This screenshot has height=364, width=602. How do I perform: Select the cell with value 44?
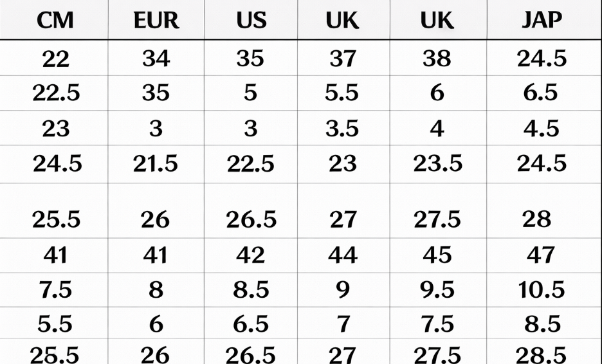[x=342, y=255]
